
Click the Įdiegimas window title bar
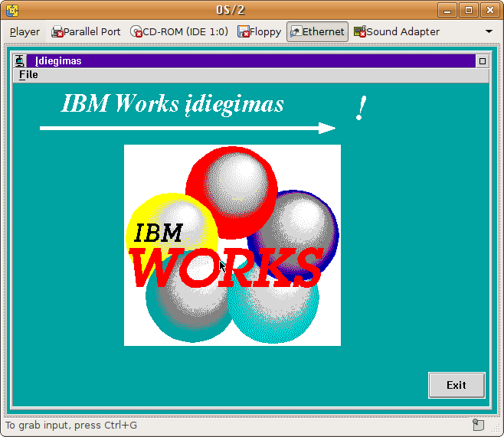[x=250, y=61]
